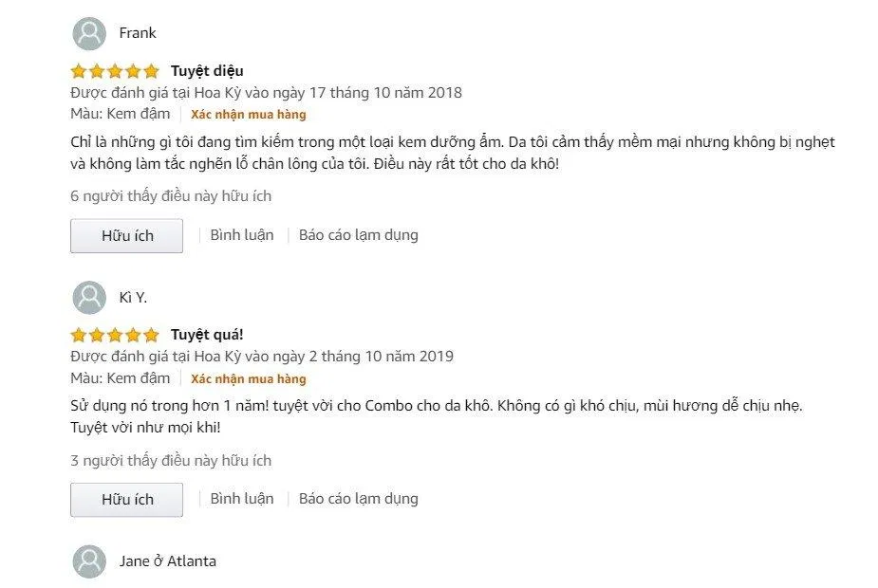Click Kì Y.'s profile avatar icon
The height and width of the screenshot is (588, 878).
pos(89,297)
